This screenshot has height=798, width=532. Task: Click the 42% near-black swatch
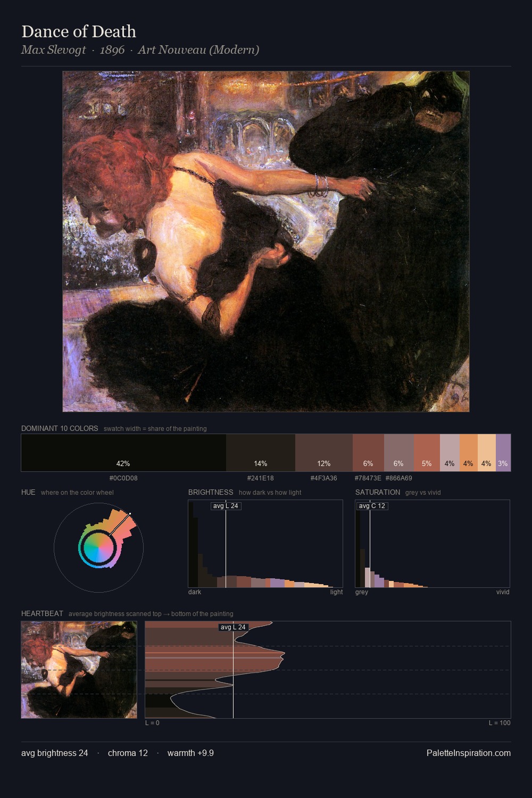point(123,453)
